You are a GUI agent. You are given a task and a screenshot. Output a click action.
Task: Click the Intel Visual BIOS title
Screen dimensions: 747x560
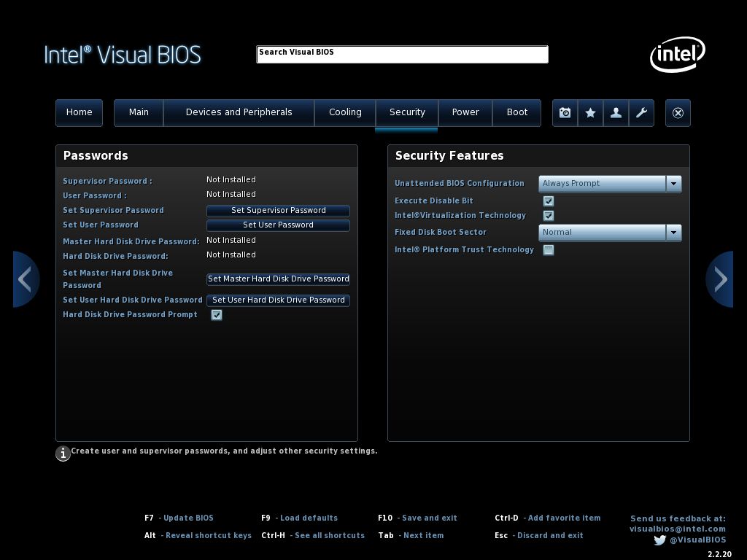123,55
